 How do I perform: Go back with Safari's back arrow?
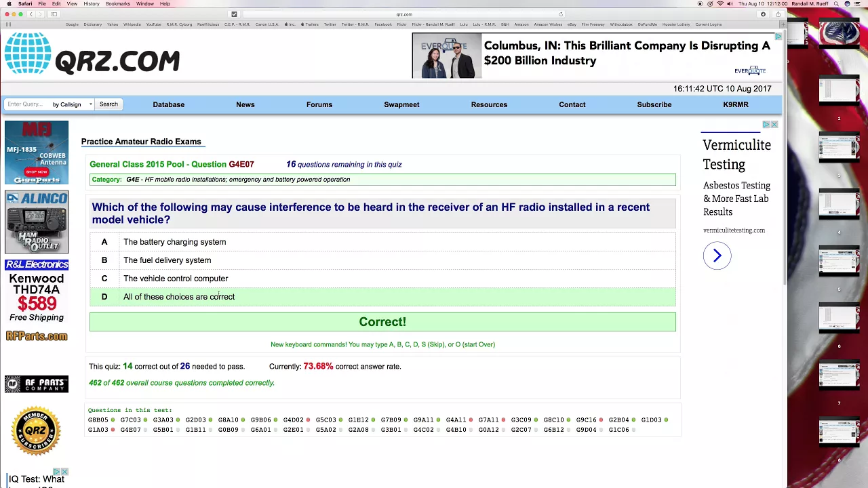31,14
